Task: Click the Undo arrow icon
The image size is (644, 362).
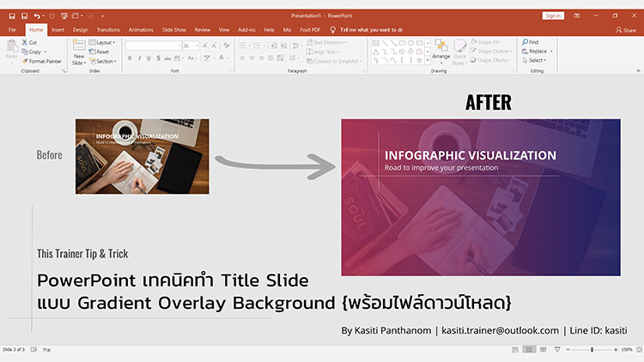Action: tap(37, 16)
